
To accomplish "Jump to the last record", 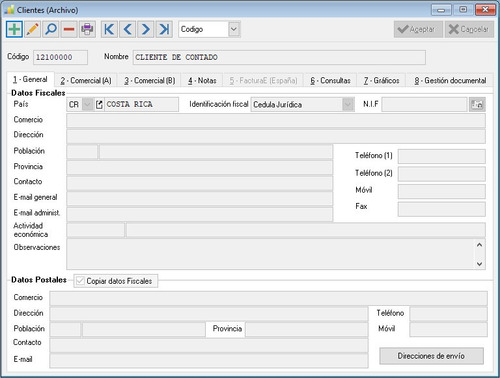I will [x=164, y=29].
